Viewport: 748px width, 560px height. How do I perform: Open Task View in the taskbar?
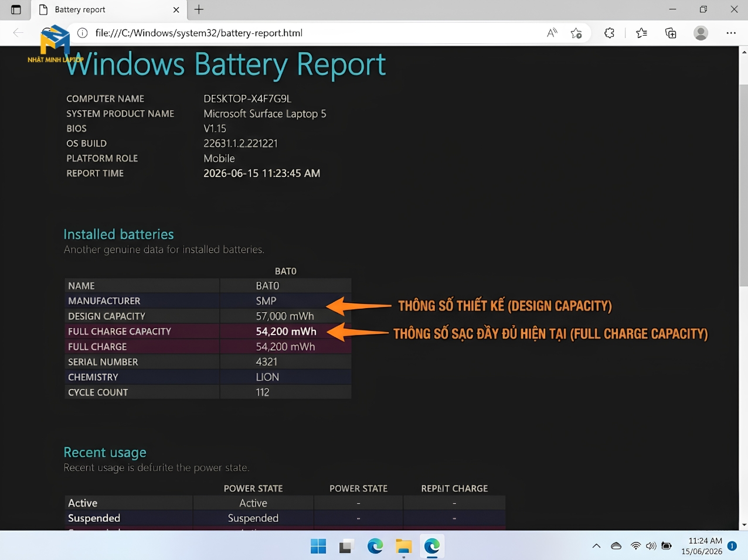point(346,546)
